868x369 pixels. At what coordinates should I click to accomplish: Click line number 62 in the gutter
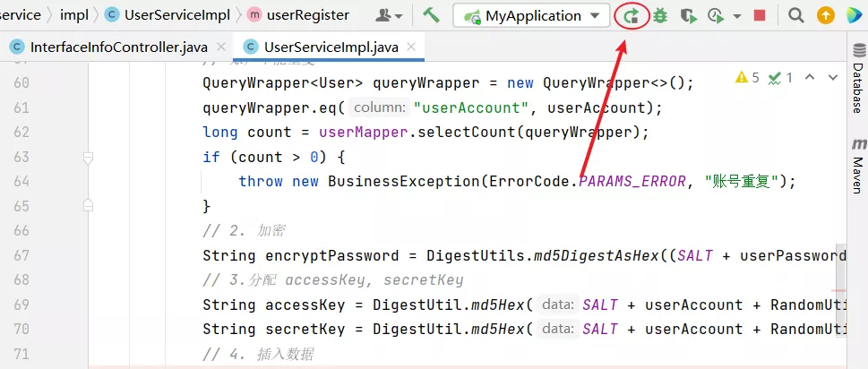click(21, 133)
